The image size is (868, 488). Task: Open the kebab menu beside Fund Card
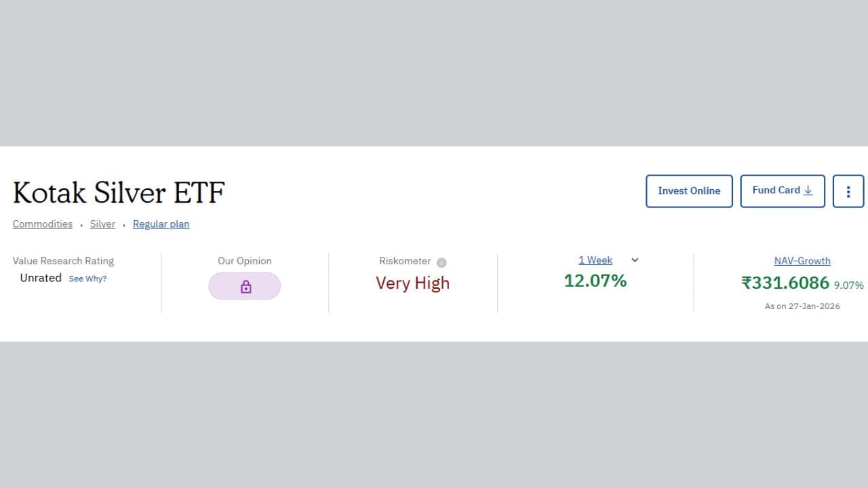[848, 191]
